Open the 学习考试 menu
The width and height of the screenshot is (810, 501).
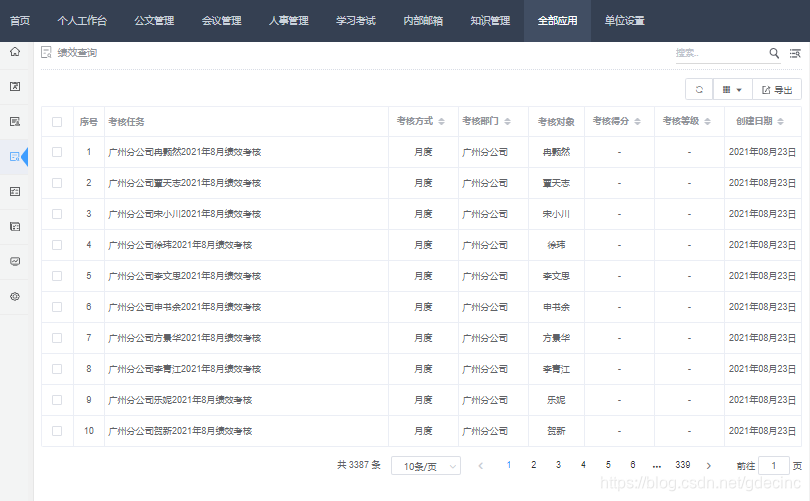(x=355, y=21)
